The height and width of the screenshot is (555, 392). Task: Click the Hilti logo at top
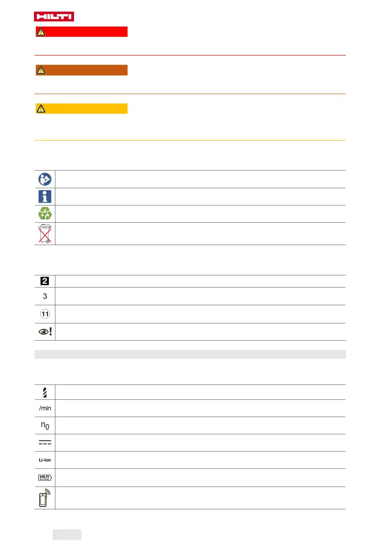(54, 16)
